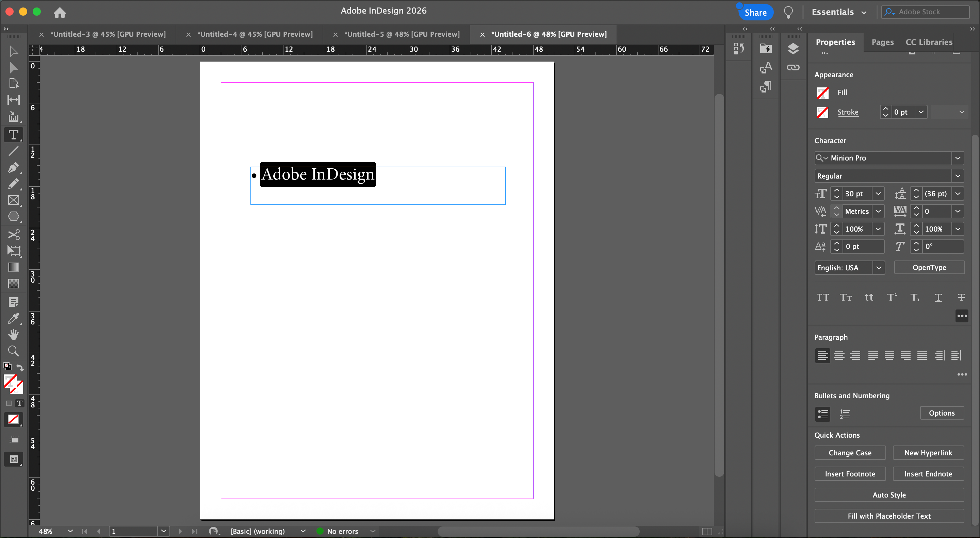
Task: Select the Scissors tool
Action: click(13, 235)
